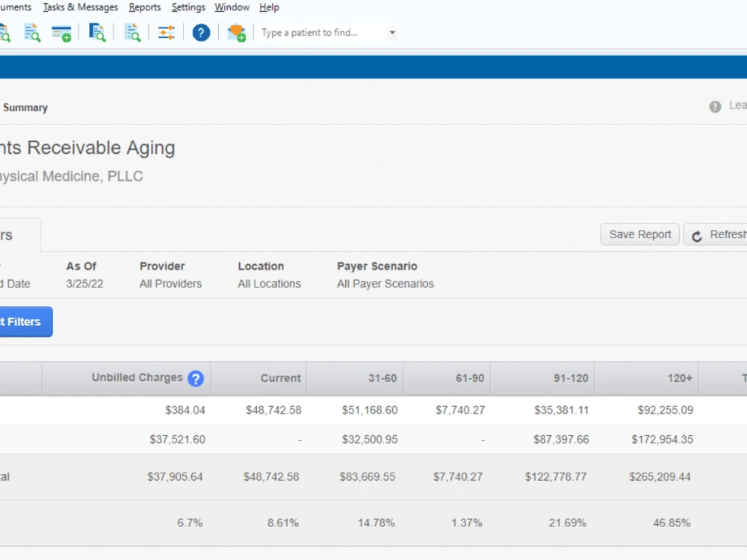This screenshot has width=747, height=560.
Task: Click the Unbilled Charges column header
Action: click(126, 378)
